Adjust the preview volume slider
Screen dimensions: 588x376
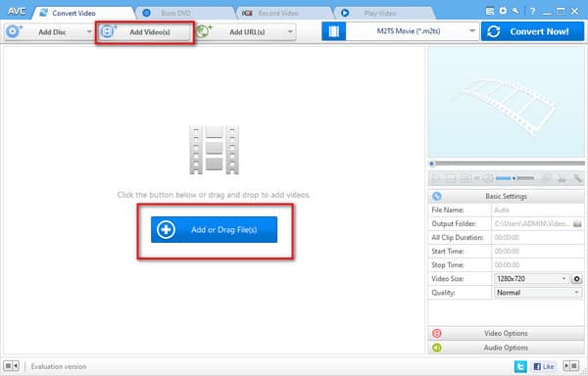pyautogui.click(x=514, y=178)
